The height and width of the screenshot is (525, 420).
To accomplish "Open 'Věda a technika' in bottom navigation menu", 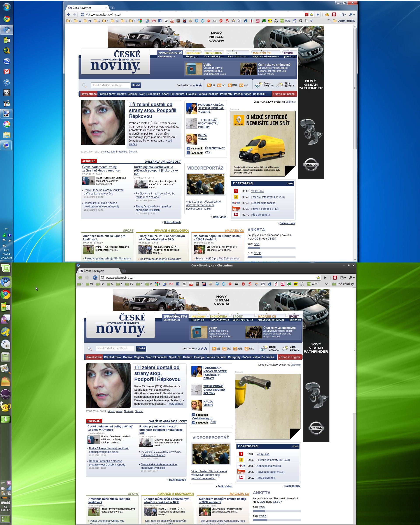I will click(216, 357).
